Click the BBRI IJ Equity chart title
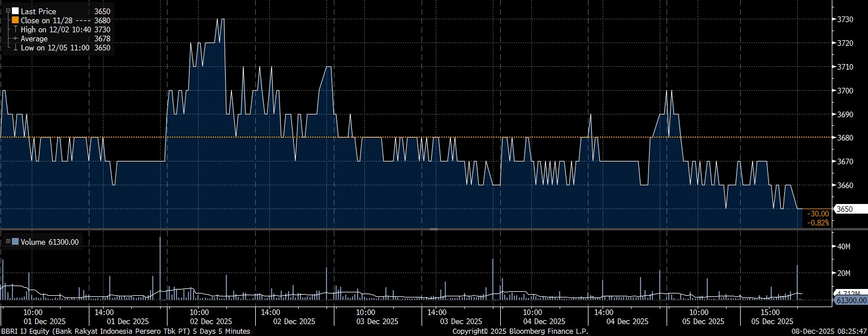Image resolution: width=868 pixels, height=336 pixels. coord(125,331)
